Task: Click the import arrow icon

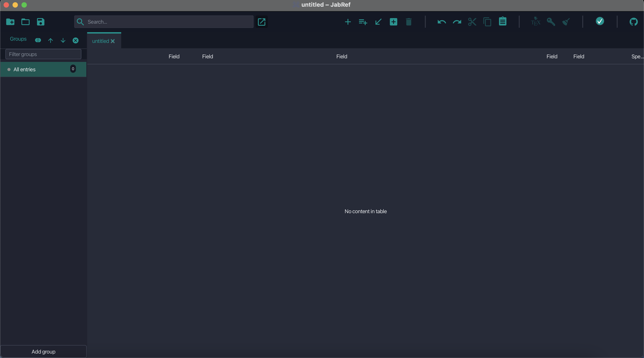Action: point(378,22)
